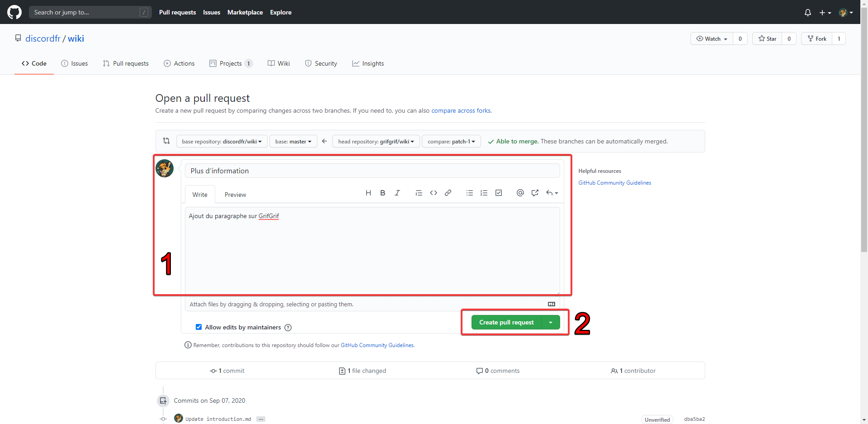
Task: Switch to the Code tab
Action: [34, 63]
